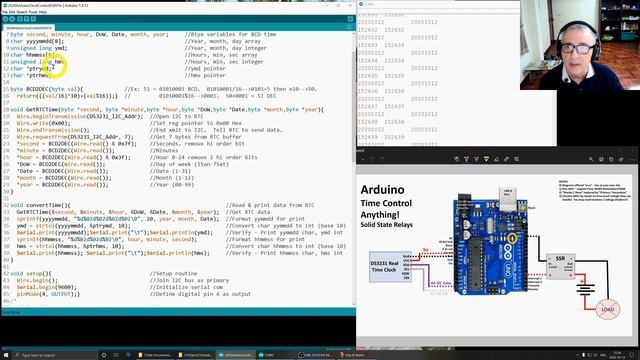The height and width of the screenshot is (360, 640).
Task: Save sketch using toolbar Save icon
Action: [33, 19]
